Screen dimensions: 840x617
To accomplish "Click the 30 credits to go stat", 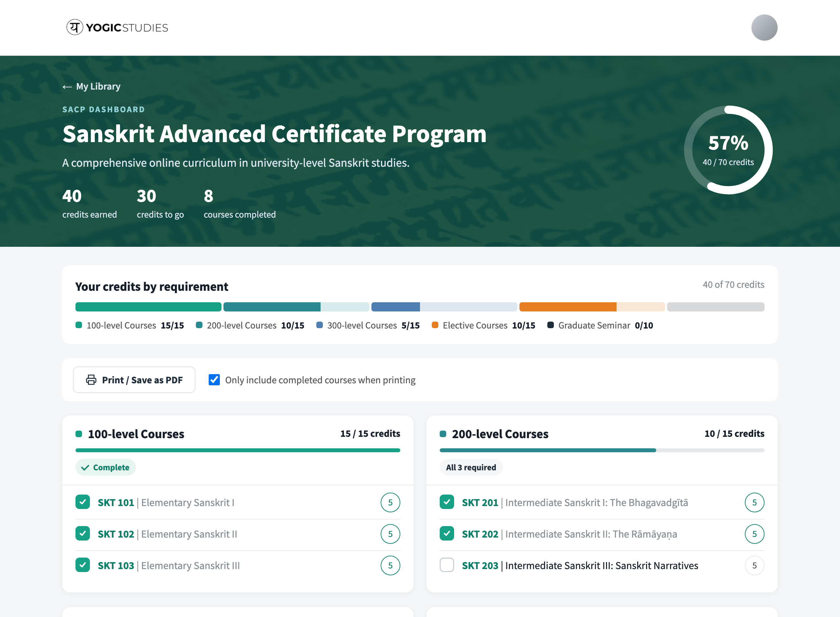I will (x=160, y=203).
